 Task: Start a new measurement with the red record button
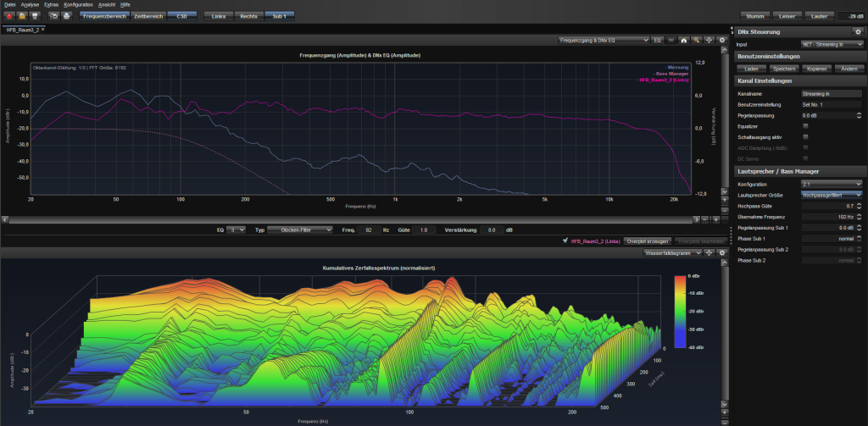click(x=9, y=16)
